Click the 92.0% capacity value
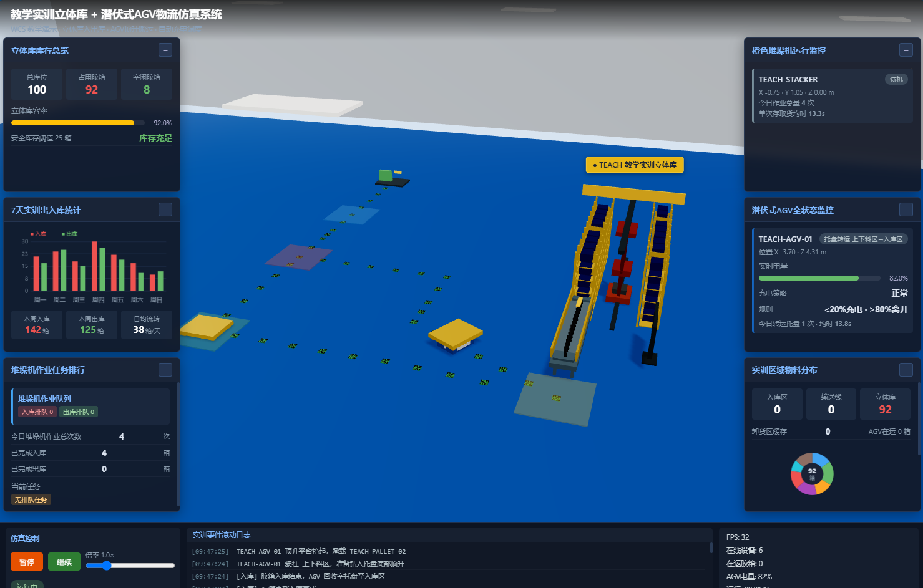923x588 pixels. click(x=163, y=123)
